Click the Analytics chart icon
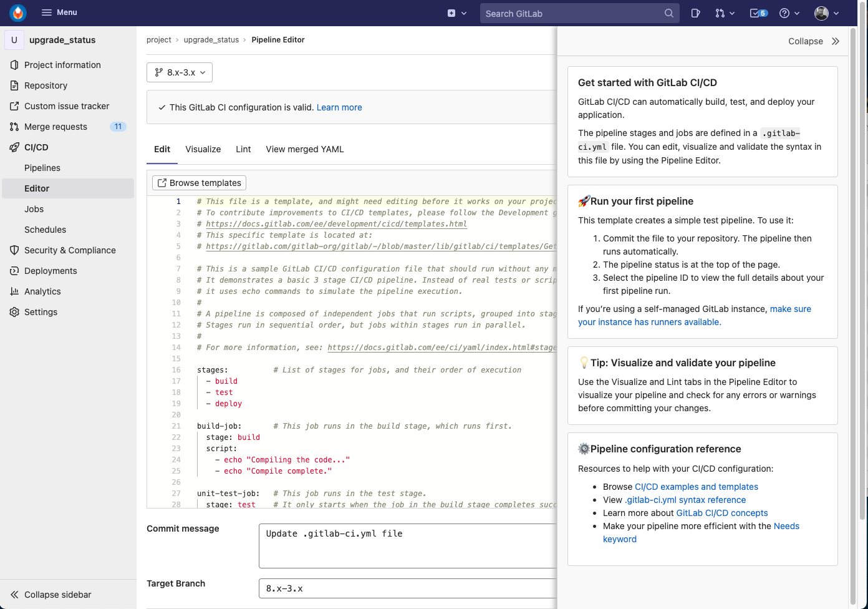This screenshot has width=868, height=609. point(14,291)
